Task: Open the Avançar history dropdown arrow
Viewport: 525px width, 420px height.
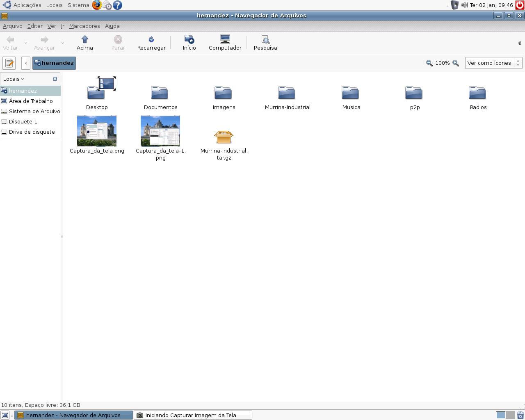Action: click(62, 43)
